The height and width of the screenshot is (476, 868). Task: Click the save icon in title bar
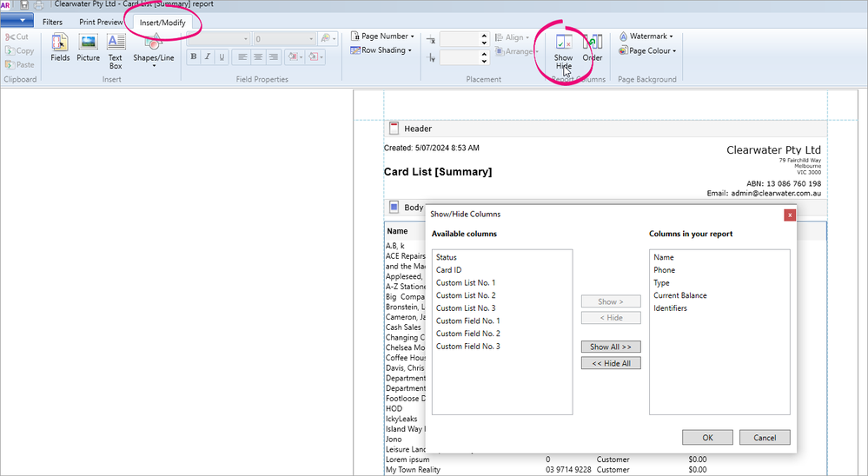(24, 4)
